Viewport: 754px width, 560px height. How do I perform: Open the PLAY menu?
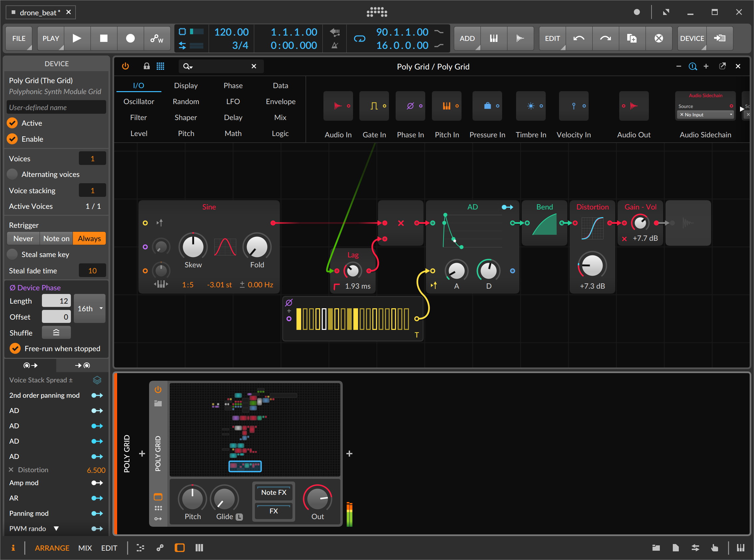(51, 38)
